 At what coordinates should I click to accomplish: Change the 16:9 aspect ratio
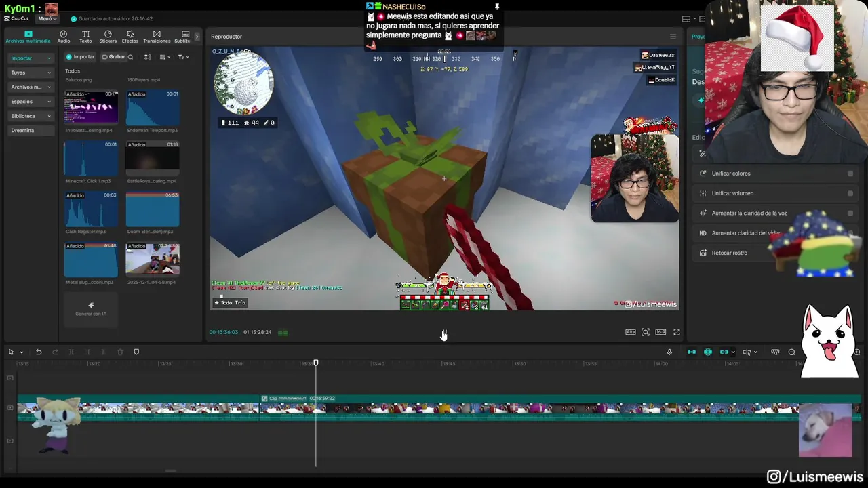pyautogui.click(x=660, y=332)
